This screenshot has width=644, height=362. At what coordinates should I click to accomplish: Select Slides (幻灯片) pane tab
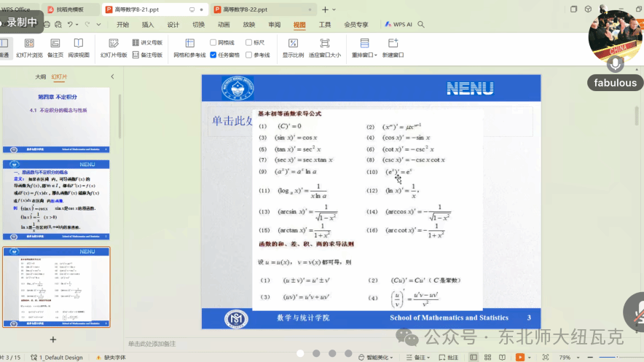coord(59,76)
